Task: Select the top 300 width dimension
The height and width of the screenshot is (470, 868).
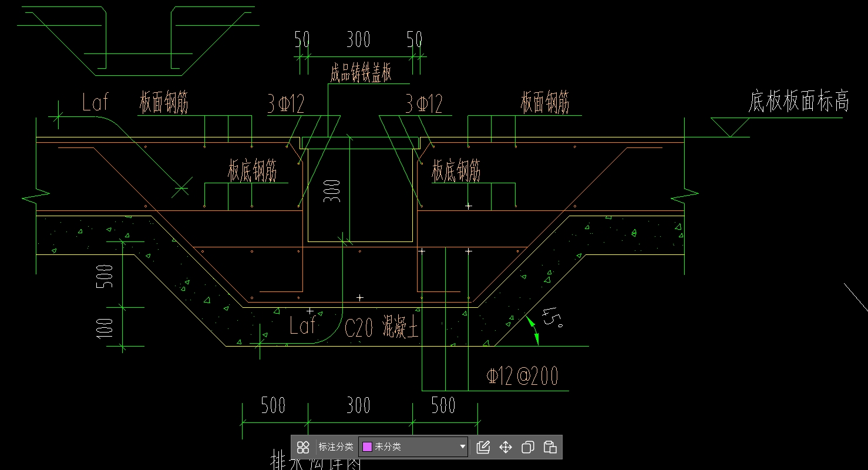Action: point(358,40)
